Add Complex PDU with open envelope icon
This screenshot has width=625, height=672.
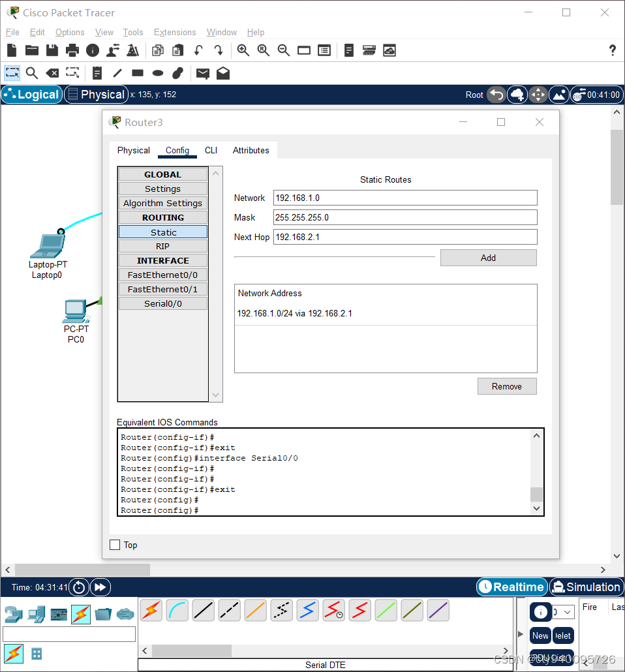[x=223, y=73]
